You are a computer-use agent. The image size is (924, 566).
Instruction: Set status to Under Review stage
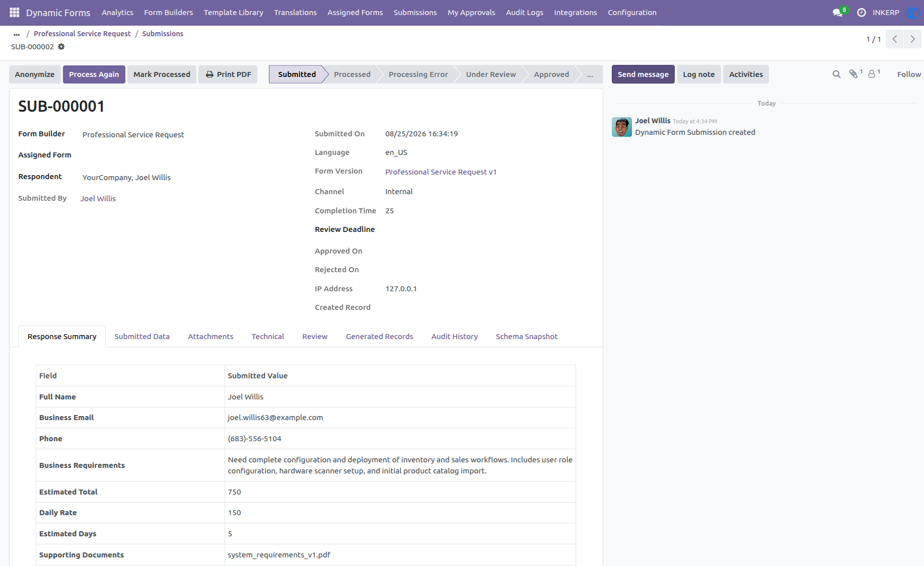[491, 74]
